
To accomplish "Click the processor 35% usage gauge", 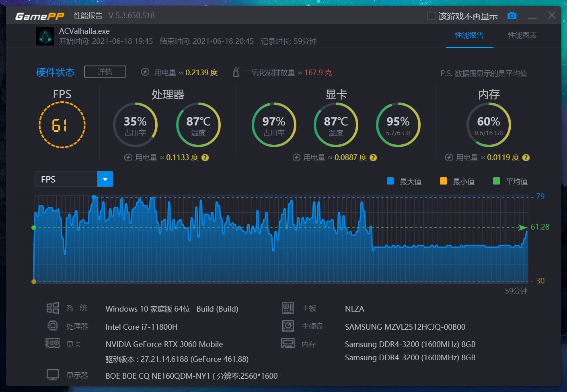I will 135,125.
